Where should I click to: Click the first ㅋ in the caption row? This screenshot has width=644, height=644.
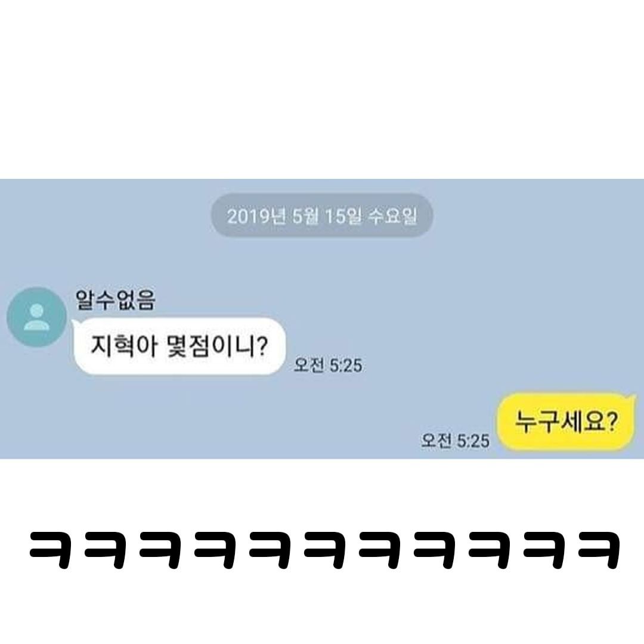coord(49,550)
